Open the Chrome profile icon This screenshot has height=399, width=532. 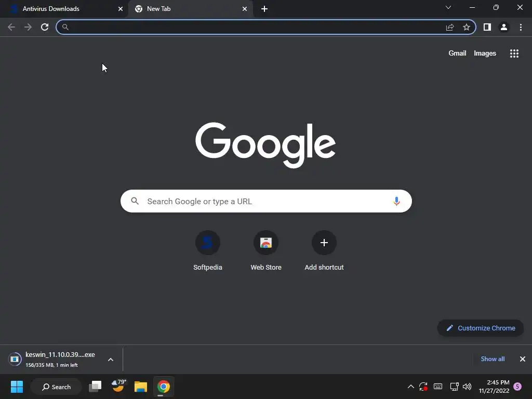(x=504, y=27)
